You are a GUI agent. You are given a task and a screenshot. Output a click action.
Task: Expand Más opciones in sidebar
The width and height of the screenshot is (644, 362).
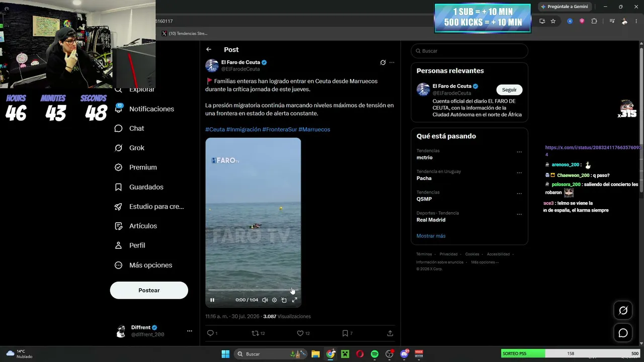[x=143, y=265]
